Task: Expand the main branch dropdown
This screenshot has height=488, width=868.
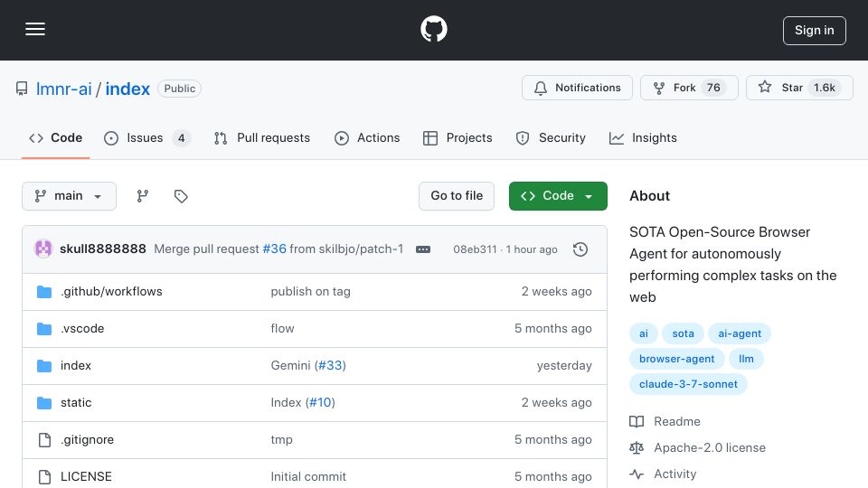Action: tap(70, 196)
